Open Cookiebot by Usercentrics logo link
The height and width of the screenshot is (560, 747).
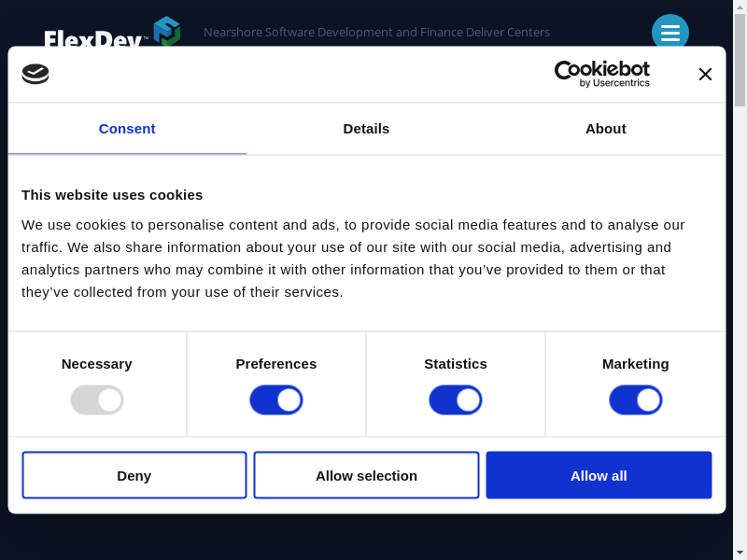point(601,74)
